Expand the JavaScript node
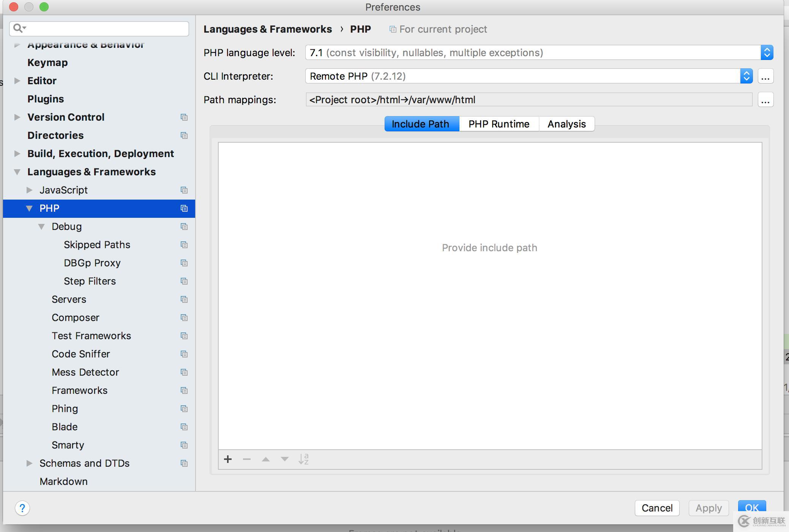789x532 pixels. click(x=29, y=190)
